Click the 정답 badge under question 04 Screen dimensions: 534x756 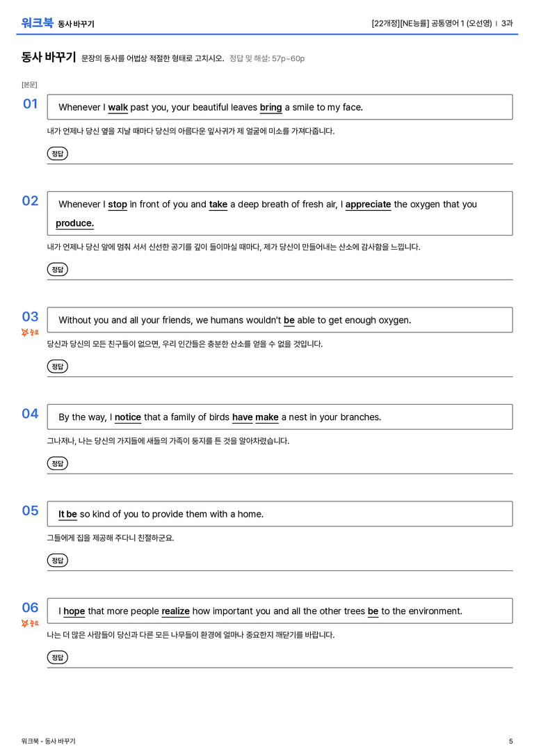pos(57,463)
